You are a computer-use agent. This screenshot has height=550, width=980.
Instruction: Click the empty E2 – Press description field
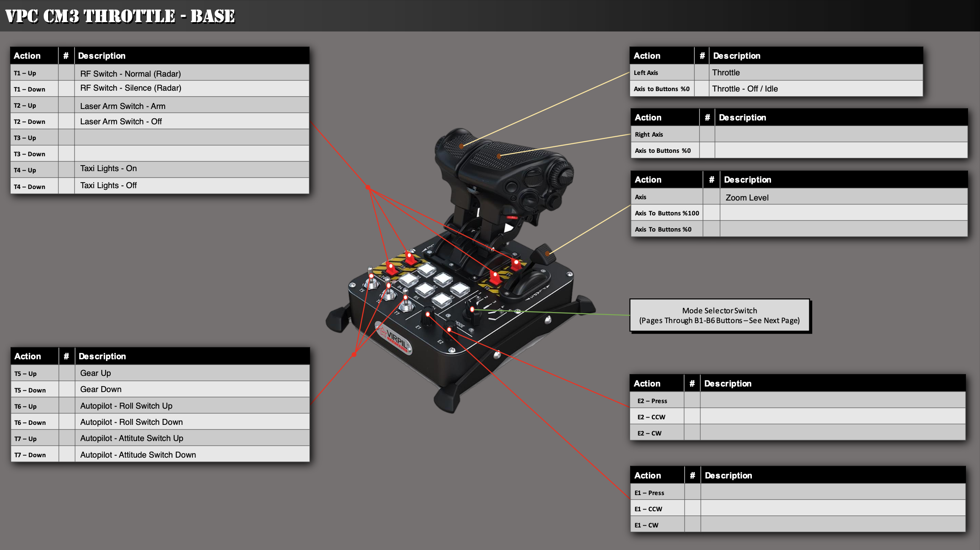click(832, 400)
